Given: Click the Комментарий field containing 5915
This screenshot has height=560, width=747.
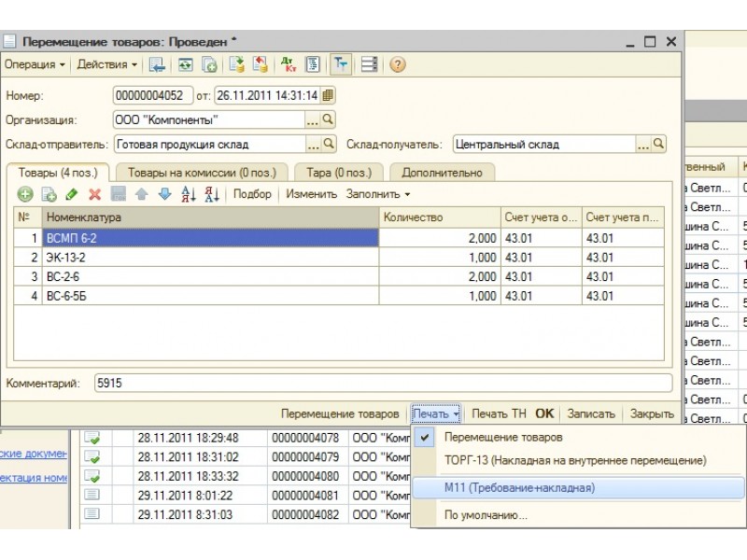Looking at the screenshot, I should point(384,383).
